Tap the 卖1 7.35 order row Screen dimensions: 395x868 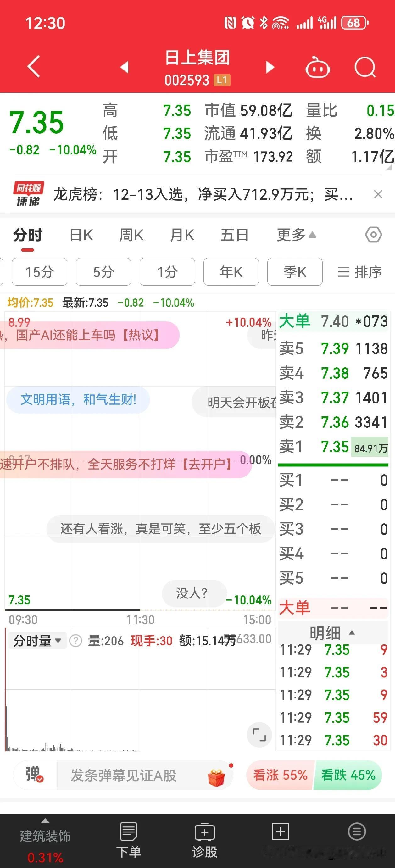coord(333,447)
